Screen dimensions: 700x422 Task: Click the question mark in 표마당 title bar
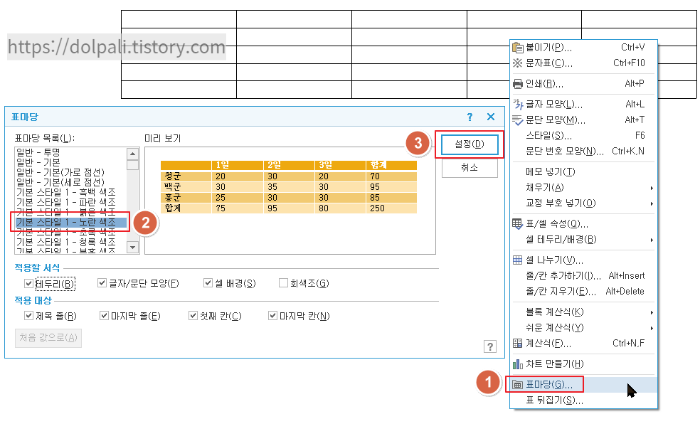[470, 117]
